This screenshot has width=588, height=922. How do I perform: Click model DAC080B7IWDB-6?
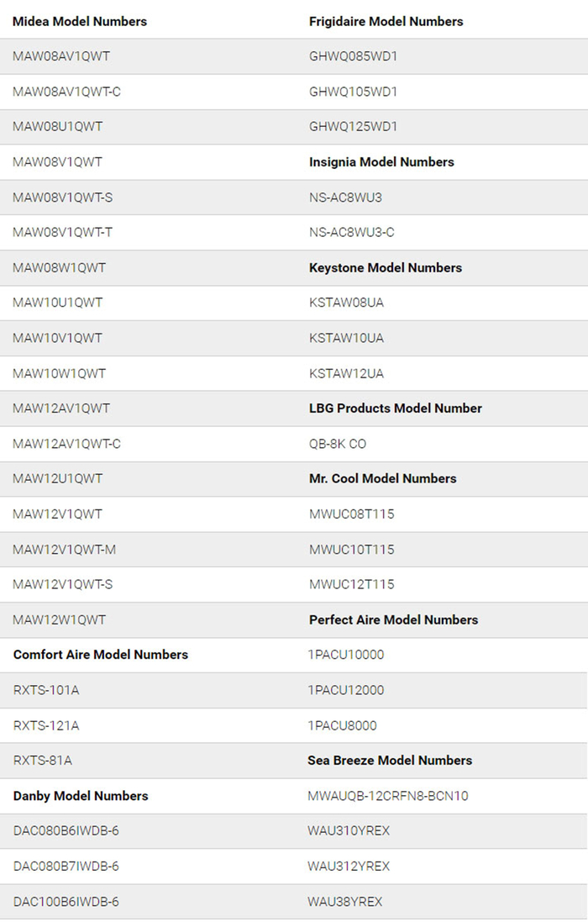pos(66,867)
